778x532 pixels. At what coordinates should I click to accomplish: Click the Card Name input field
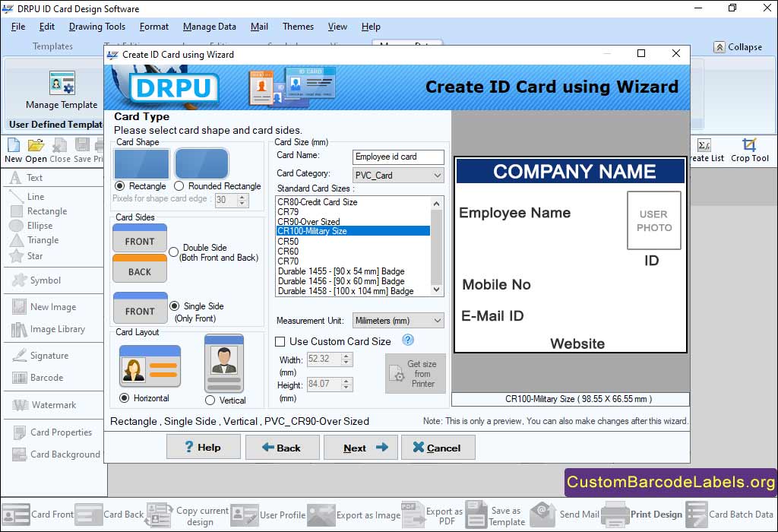(398, 157)
